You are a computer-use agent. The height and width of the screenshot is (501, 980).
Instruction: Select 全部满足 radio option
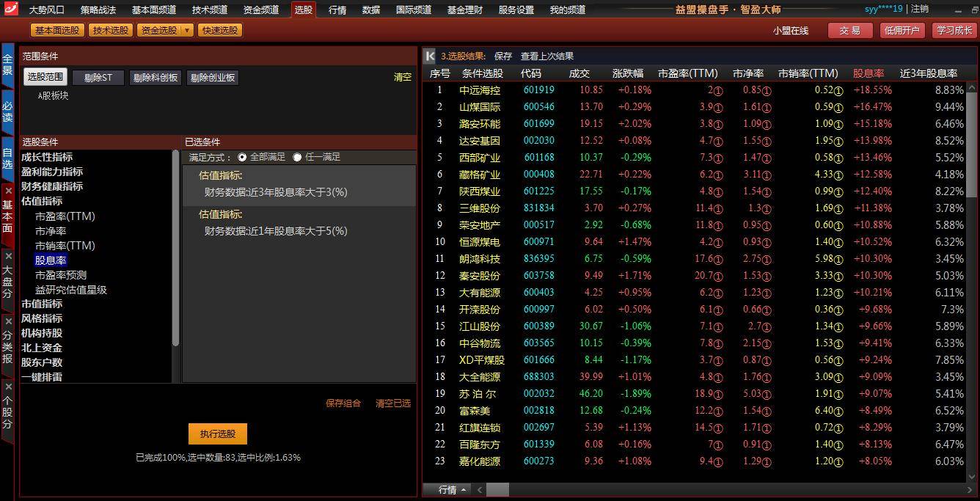tap(243, 157)
